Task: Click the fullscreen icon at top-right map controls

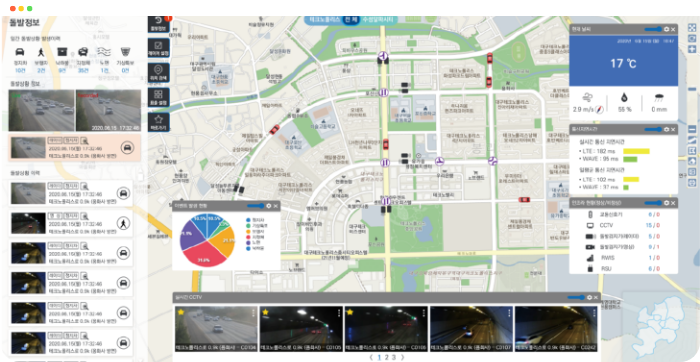Action: pyautogui.click(x=692, y=28)
